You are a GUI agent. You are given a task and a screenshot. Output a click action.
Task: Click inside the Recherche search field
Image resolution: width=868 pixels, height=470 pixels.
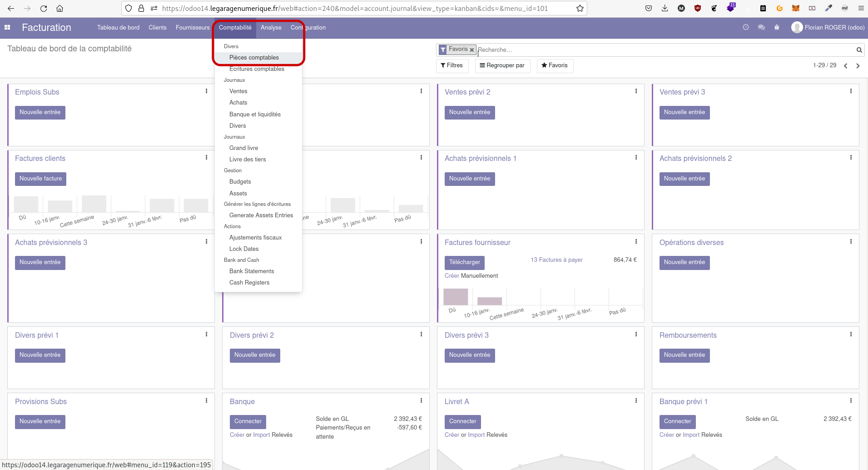[x=545, y=50]
